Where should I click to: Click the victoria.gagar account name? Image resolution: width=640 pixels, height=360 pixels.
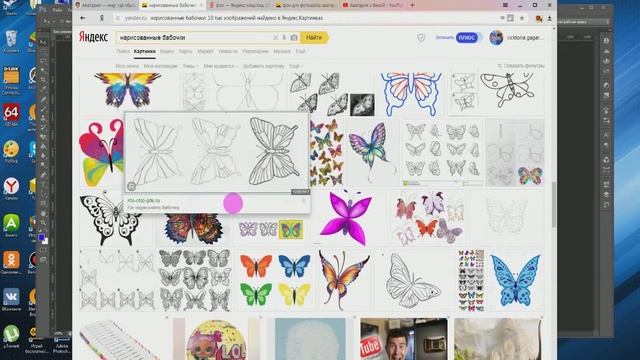pos(525,38)
